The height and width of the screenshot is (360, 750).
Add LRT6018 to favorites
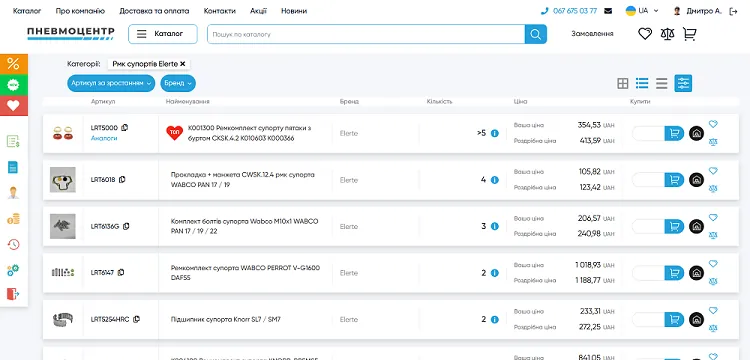point(713,171)
